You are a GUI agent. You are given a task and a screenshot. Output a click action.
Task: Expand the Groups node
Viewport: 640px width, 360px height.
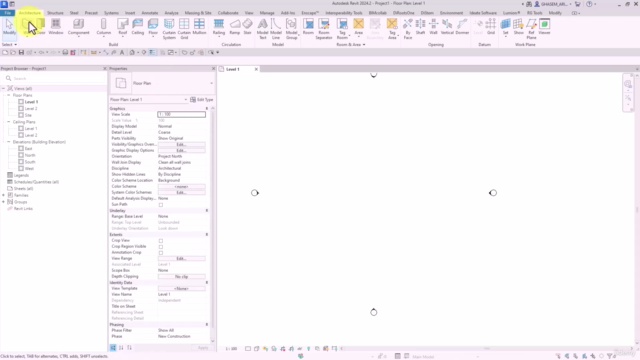tap(3, 202)
